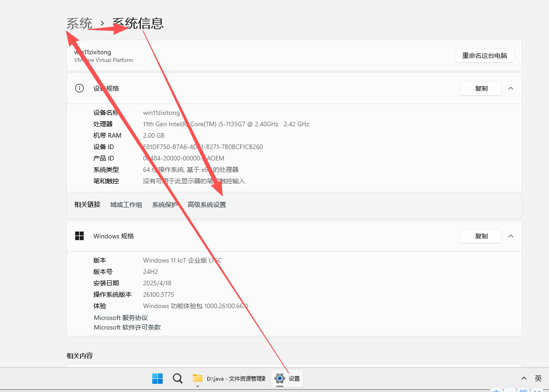
Task: Open Microsoft 软件许可条款 link
Action: click(x=127, y=327)
